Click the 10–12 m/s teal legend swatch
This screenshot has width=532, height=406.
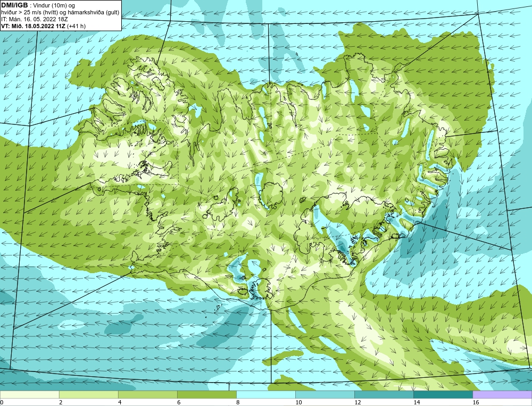point(325,394)
